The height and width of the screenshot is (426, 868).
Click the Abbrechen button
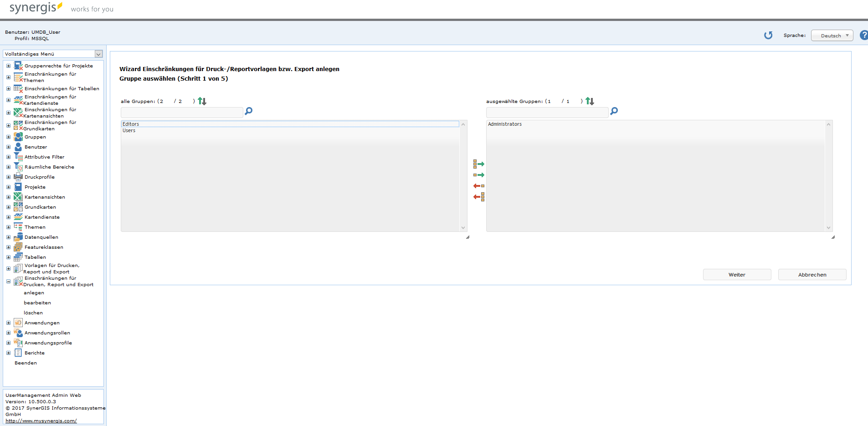pos(812,275)
